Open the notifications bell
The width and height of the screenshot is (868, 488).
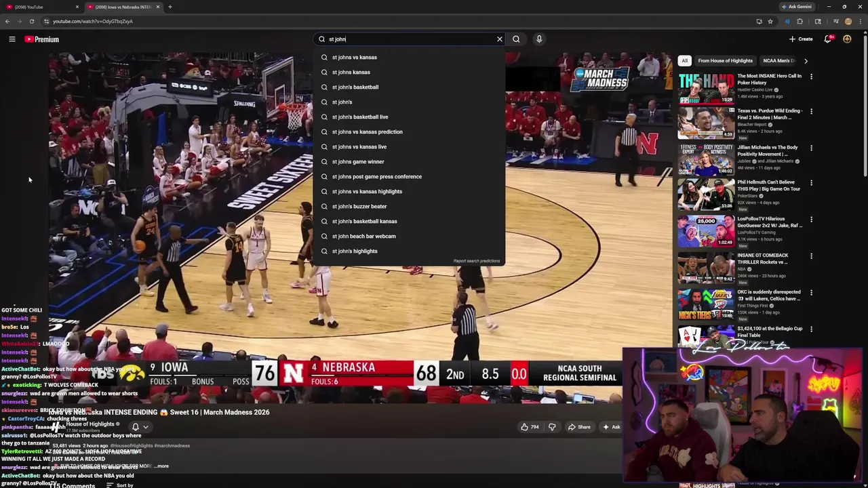pyautogui.click(x=827, y=39)
